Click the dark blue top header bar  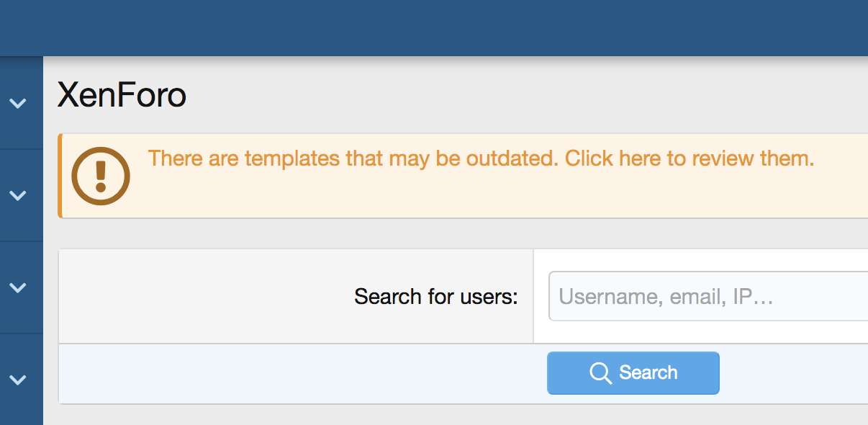point(434,28)
